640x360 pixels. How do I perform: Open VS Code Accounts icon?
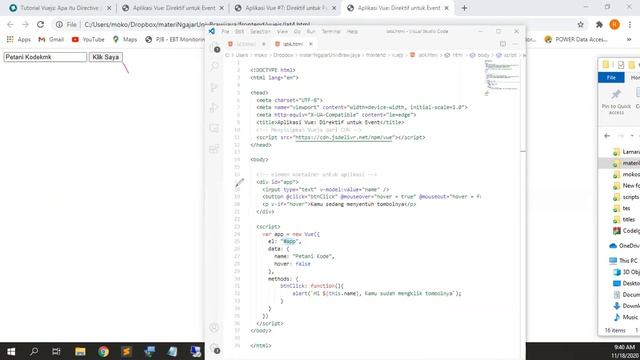coord(214,327)
